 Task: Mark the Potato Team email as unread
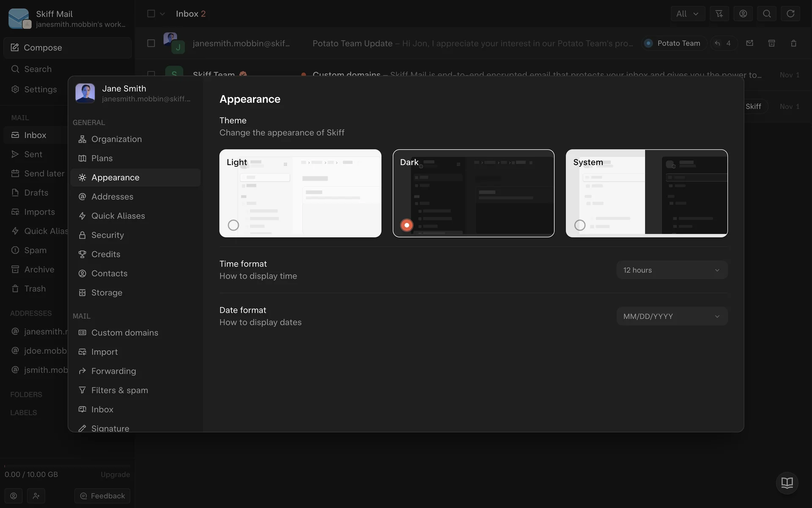tap(749, 43)
